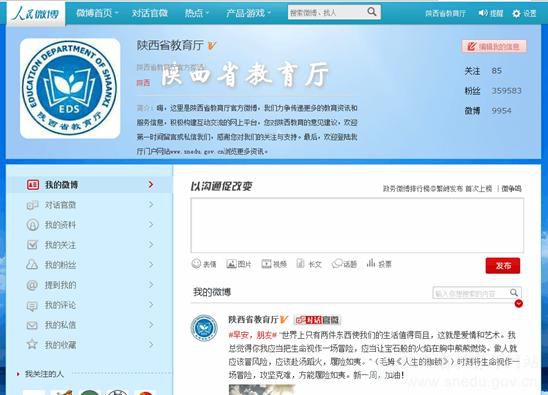Screen dimensions: 548x395
Task: Add a video with 视频 icon
Action: tap(266, 264)
